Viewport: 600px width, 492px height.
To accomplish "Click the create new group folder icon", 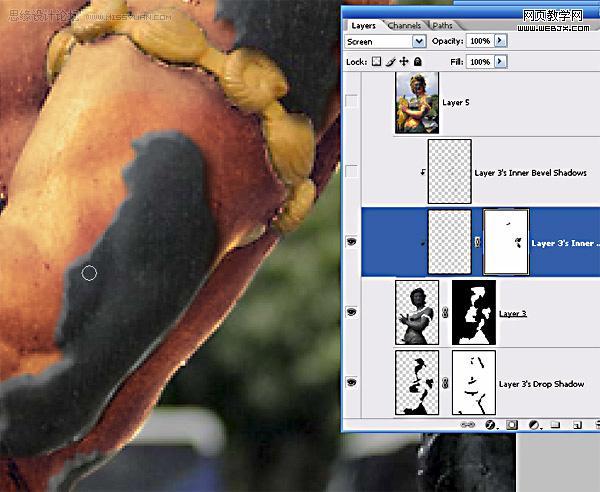I will (554, 425).
